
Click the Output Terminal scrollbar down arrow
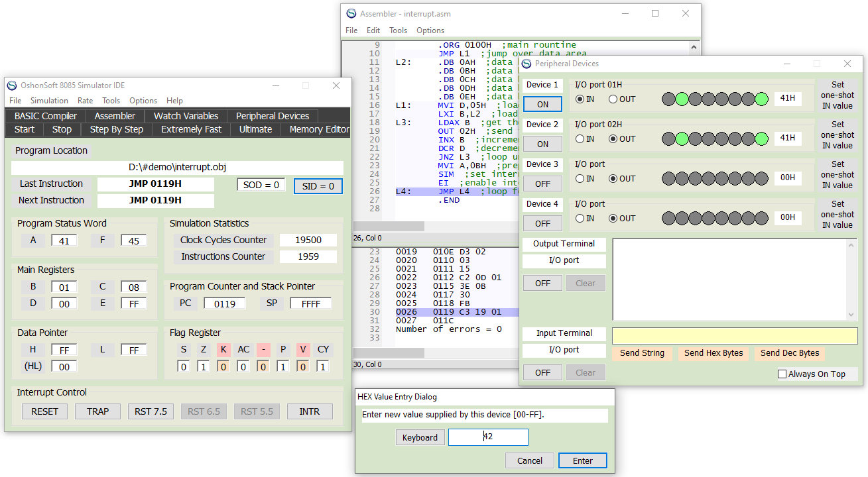pyautogui.click(x=851, y=315)
